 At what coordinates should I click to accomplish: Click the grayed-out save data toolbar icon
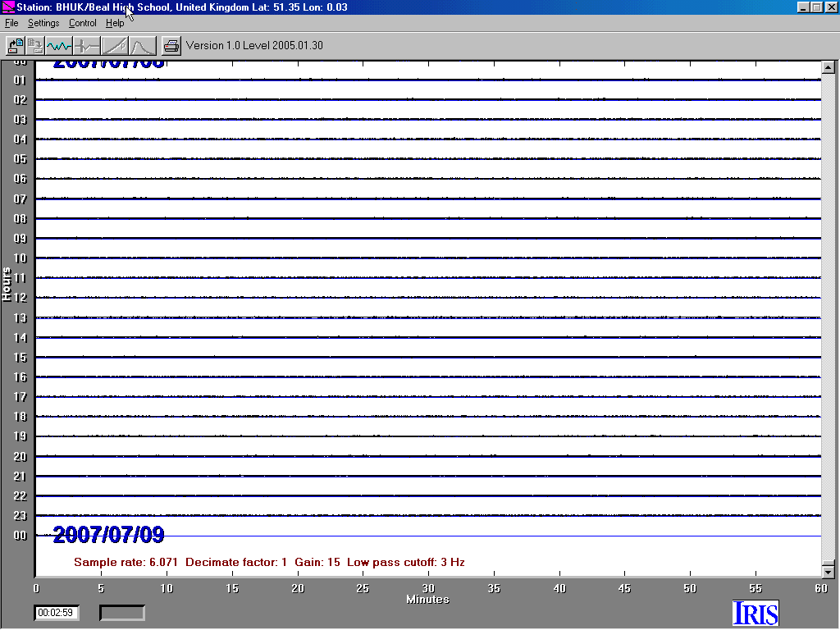point(35,45)
